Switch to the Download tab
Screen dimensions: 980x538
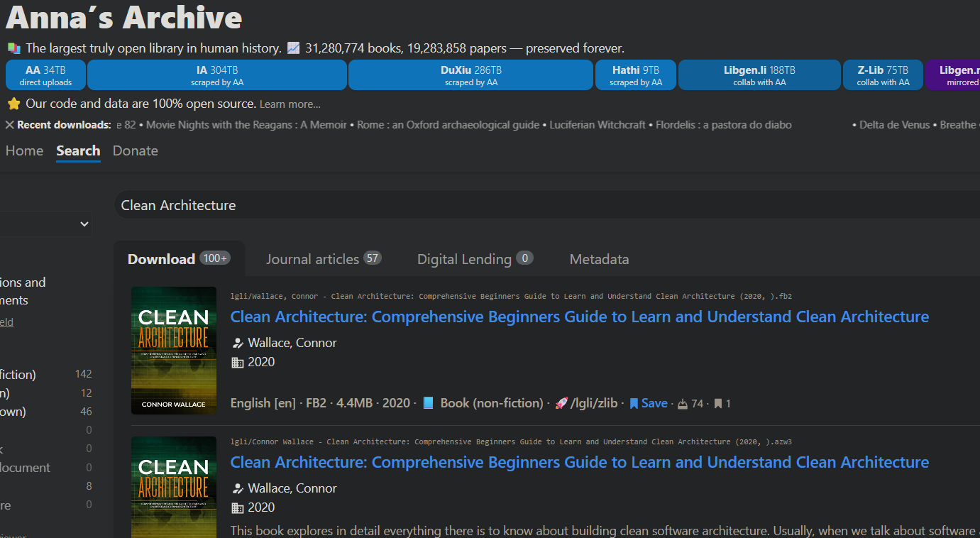point(179,259)
